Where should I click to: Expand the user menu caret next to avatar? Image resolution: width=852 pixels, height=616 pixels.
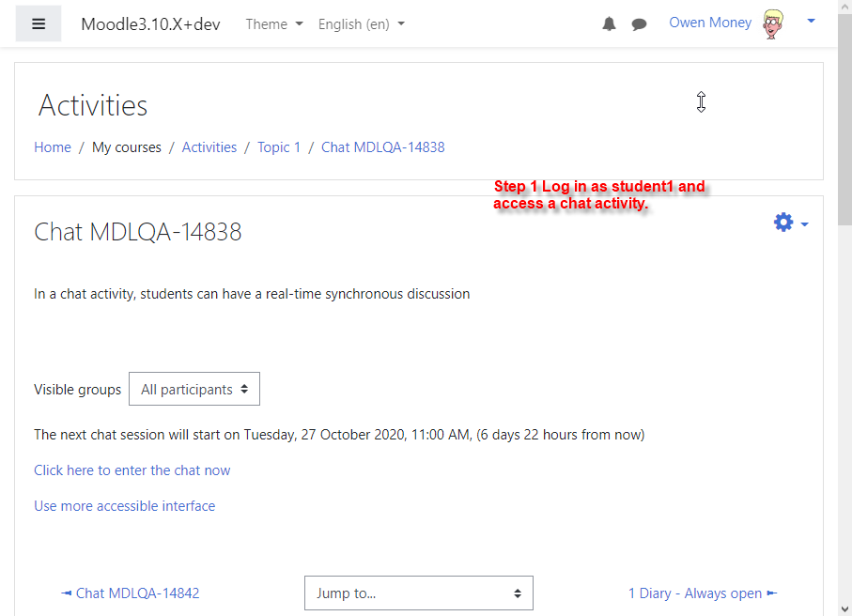(x=812, y=22)
